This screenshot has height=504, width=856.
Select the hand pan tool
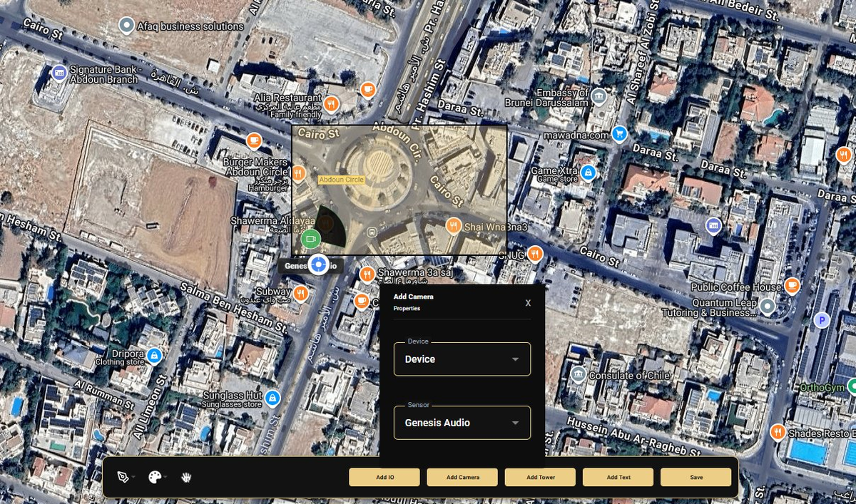[x=188, y=477]
